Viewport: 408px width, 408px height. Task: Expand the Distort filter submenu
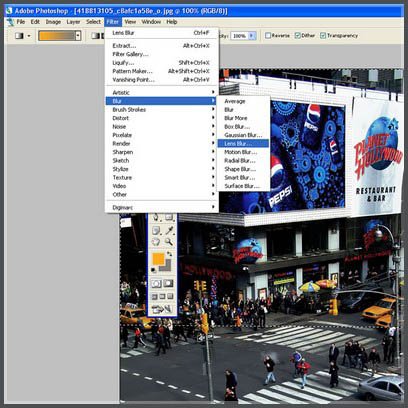pos(162,118)
